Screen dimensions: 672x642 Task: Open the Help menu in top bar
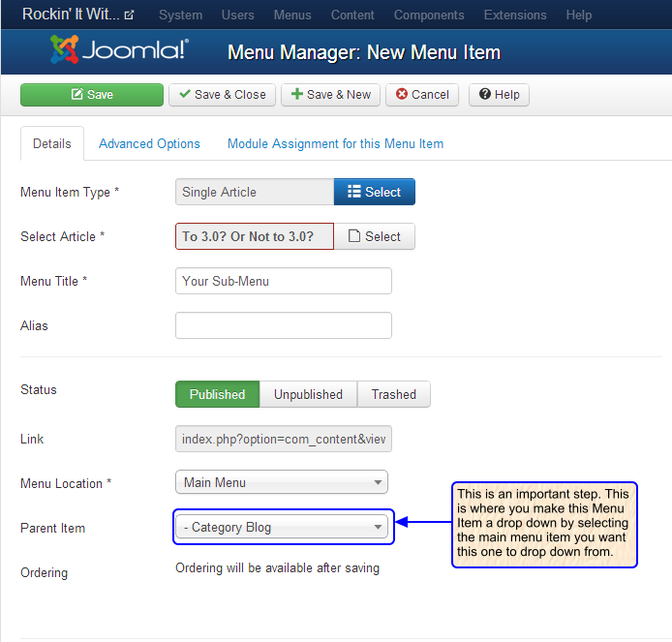click(x=579, y=15)
